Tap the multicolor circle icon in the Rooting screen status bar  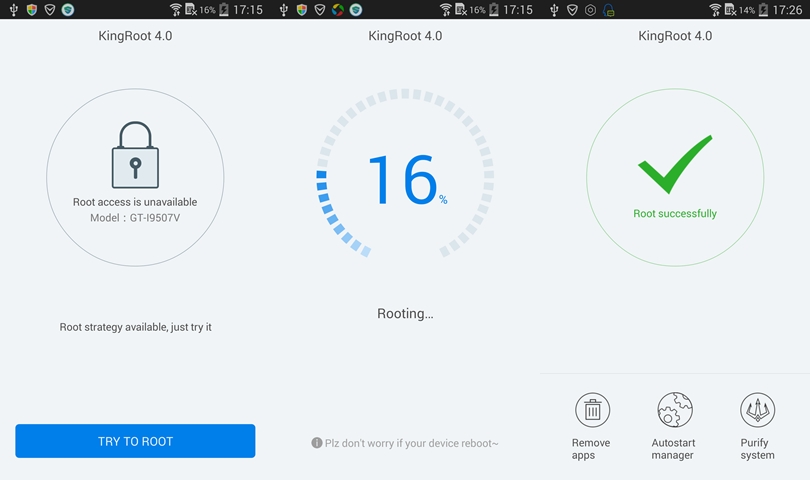[338, 9]
